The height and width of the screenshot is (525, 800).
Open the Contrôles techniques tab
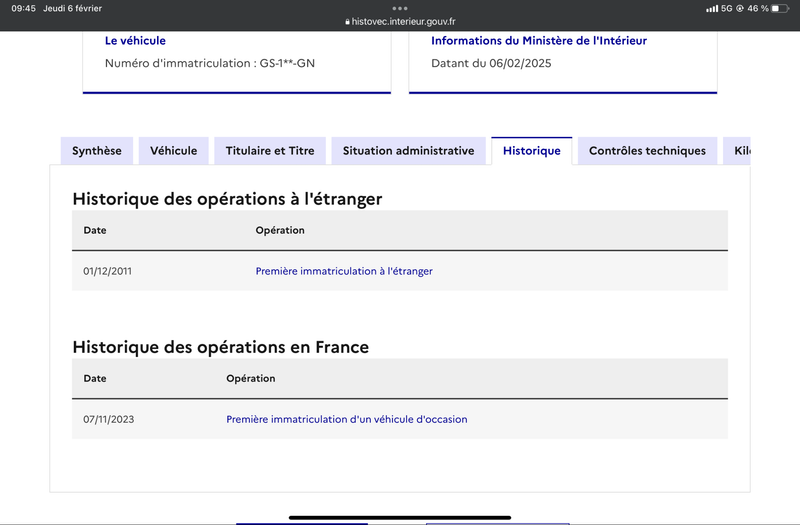pos(647,151)
